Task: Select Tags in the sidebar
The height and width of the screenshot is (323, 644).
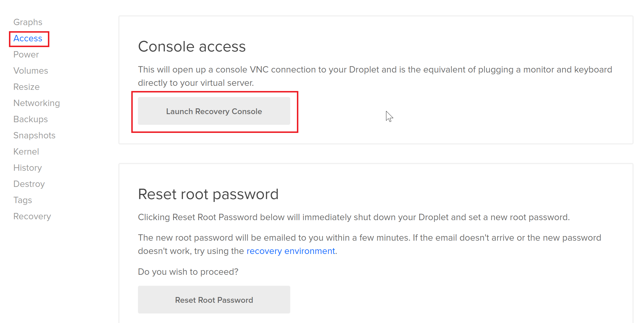Action: [23, 200]
